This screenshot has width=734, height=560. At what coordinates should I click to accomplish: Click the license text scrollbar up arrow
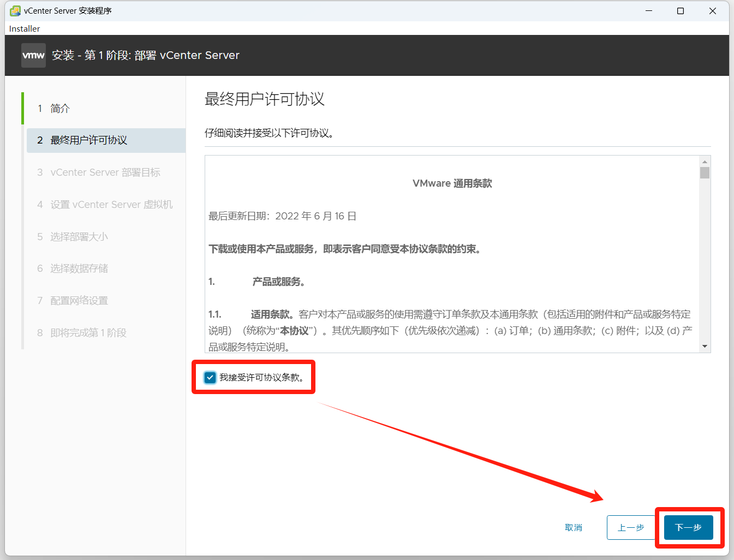705,162
